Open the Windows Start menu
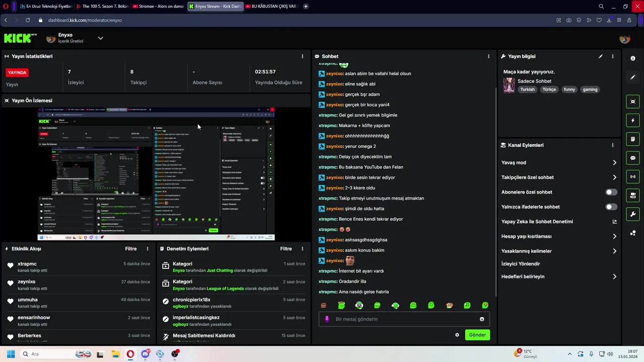The image size is (644, 362). pos(11,354)
